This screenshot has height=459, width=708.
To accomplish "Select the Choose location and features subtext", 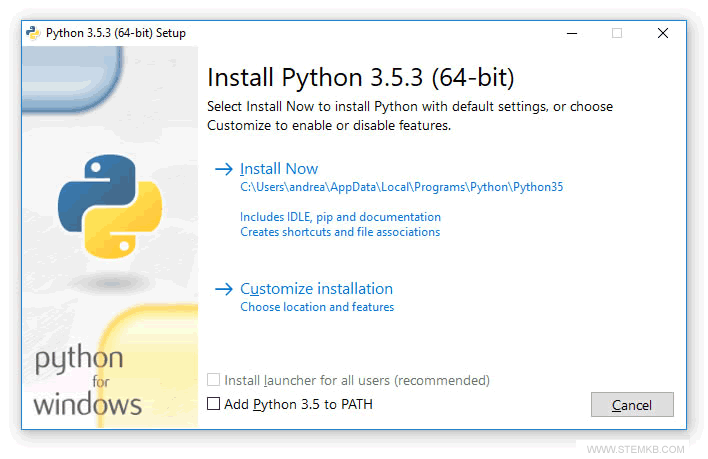I will tap(317, 307).
